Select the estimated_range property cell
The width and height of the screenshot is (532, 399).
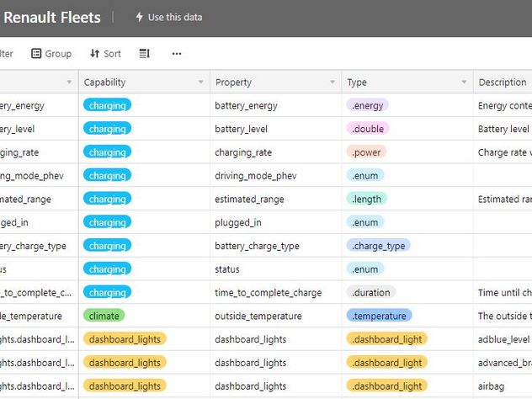(276, 199)
